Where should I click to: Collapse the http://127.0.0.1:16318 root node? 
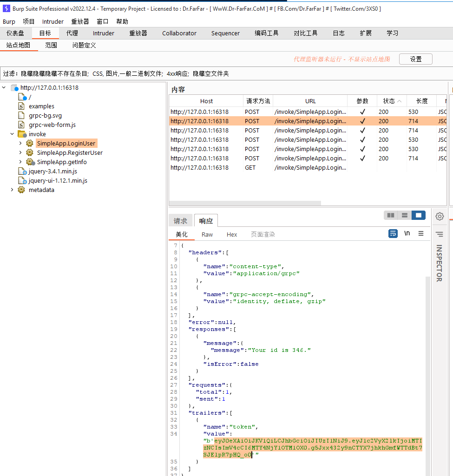pos(4,87)
